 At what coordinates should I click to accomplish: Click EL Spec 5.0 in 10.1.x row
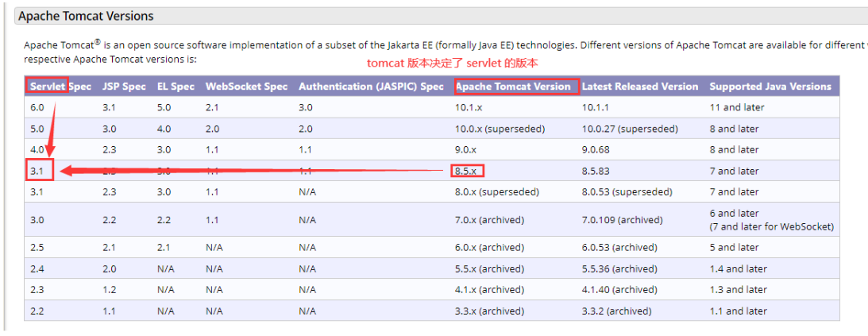click(x=164, y=107)
